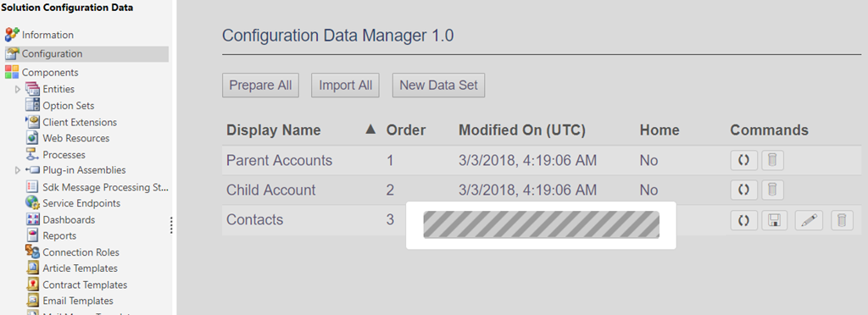Sort by the Order column header
This screenshot has width=868, height=315.
click(406, 130)
